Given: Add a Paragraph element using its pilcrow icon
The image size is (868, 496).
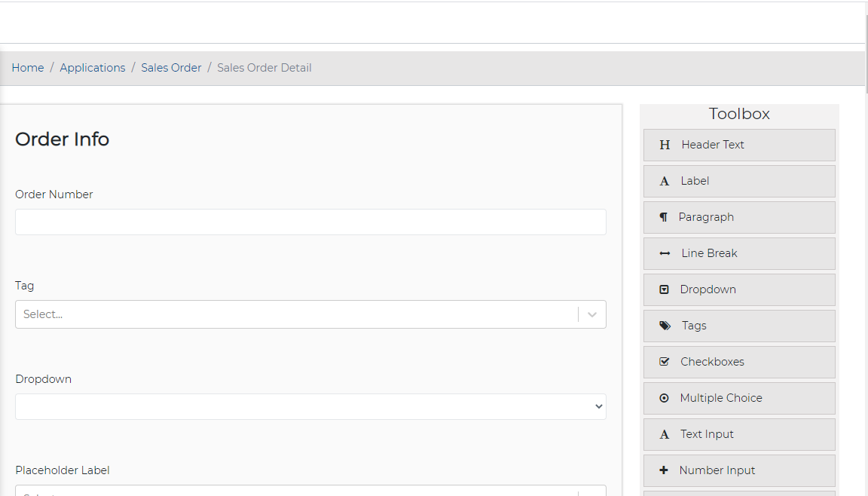Looking at the screenshot, I should point(664,217).
